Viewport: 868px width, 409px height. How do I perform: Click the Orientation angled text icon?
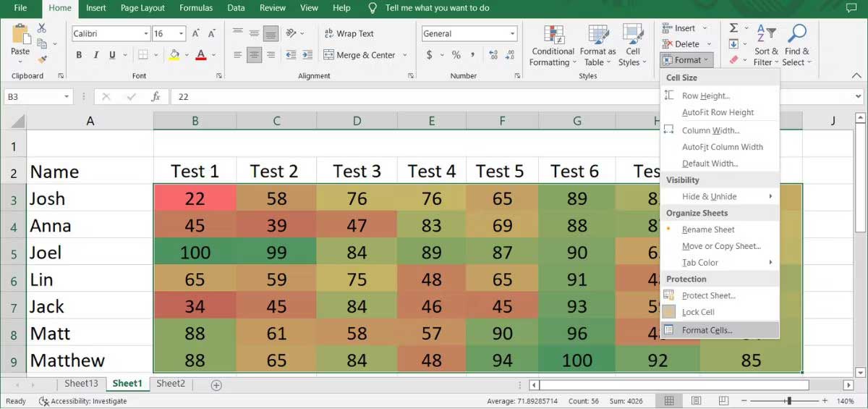coord(291,33)
